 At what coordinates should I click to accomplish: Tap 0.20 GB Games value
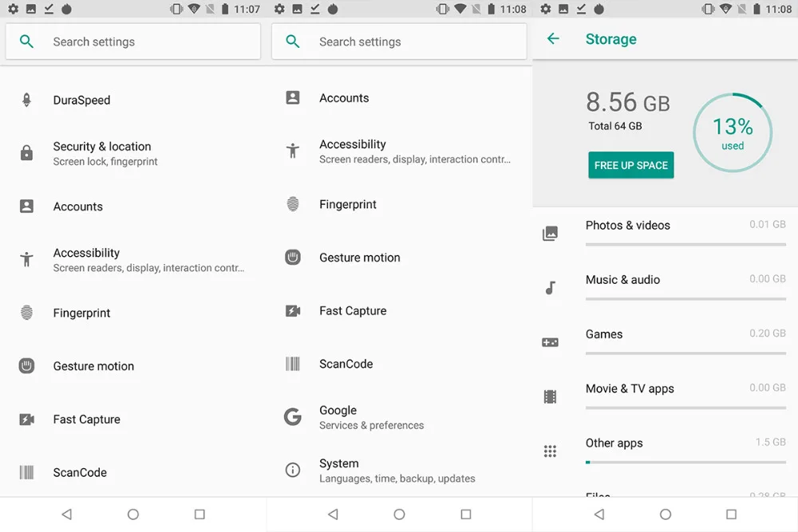pos(768,333)
